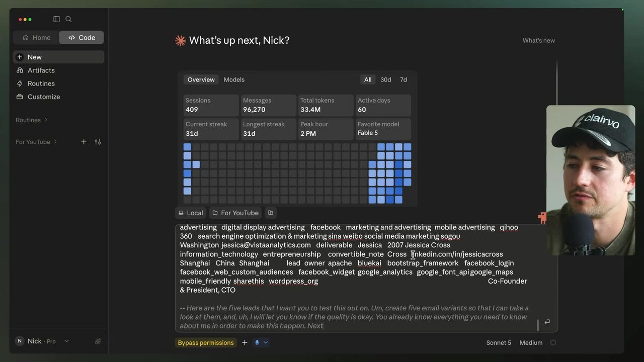
Task: Click the Peak hour 2 PM card
Action: click(326, 129)
